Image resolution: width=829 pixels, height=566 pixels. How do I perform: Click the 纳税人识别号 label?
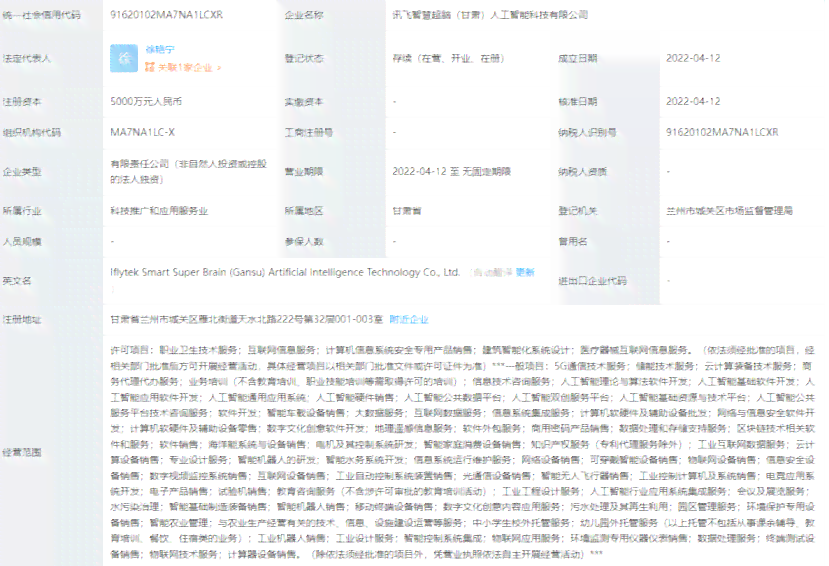(587, 132)
